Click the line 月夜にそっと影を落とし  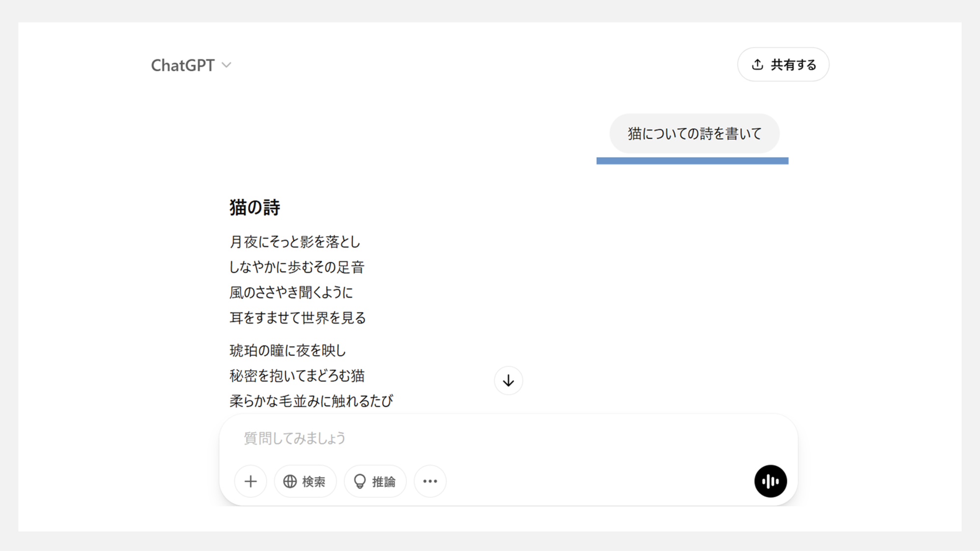295,242
